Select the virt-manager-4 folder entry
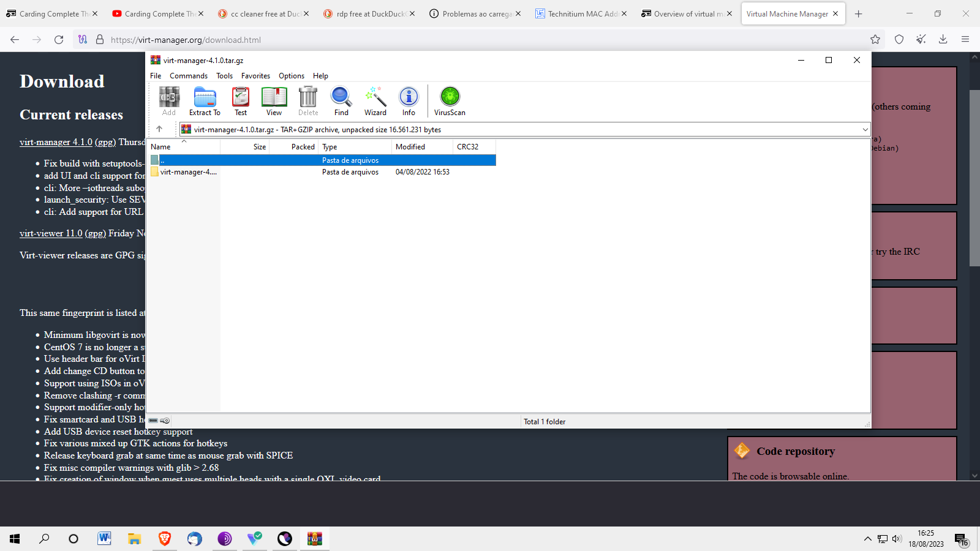The image size is (980, 551). point(188,172)
